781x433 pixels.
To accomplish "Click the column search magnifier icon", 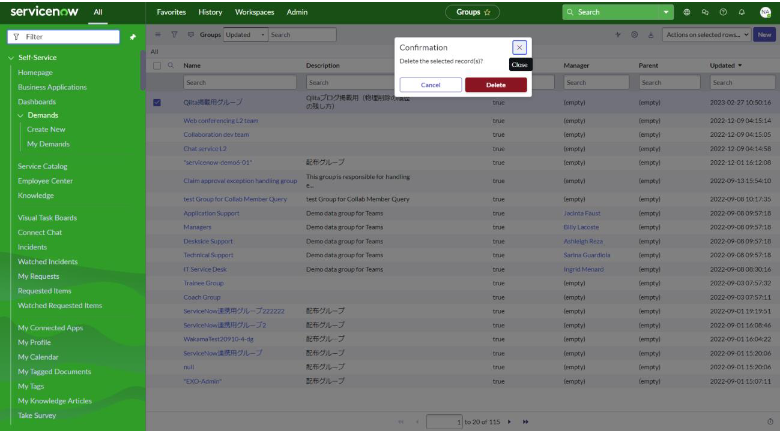I will tap(171, 65).
